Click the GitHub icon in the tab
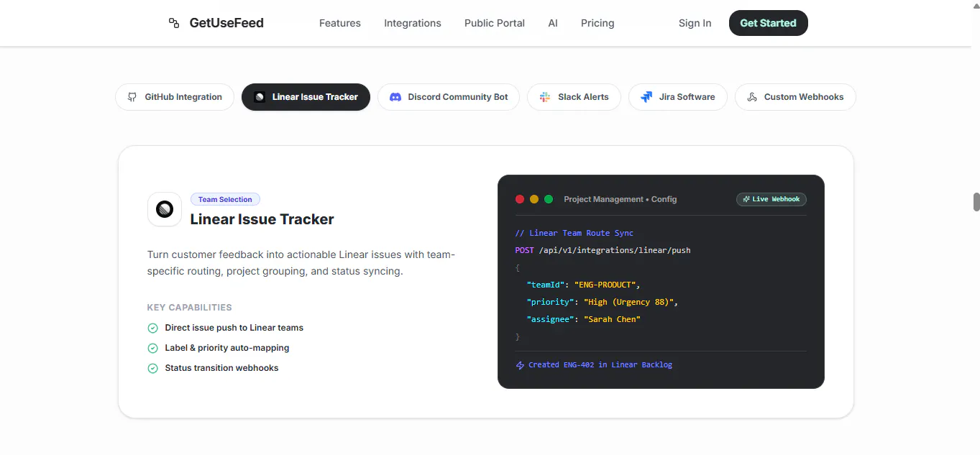This screenshot has height=455, width=980. click(132, 97)
